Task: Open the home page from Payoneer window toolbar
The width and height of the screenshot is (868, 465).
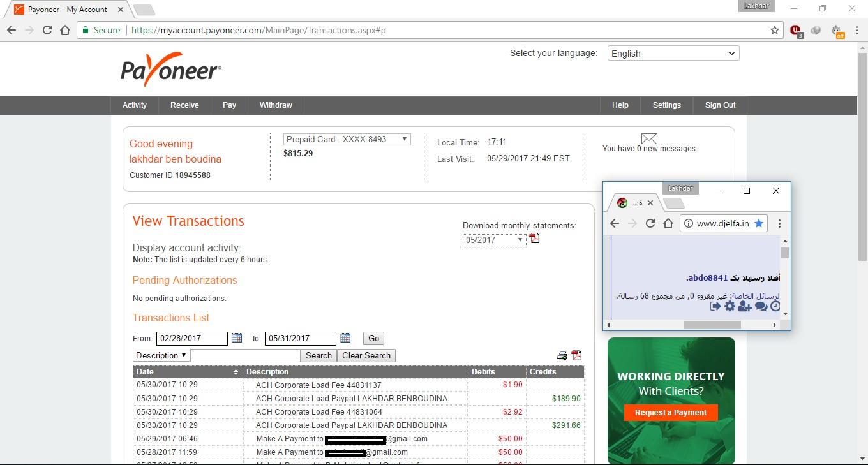Action: 64,30
